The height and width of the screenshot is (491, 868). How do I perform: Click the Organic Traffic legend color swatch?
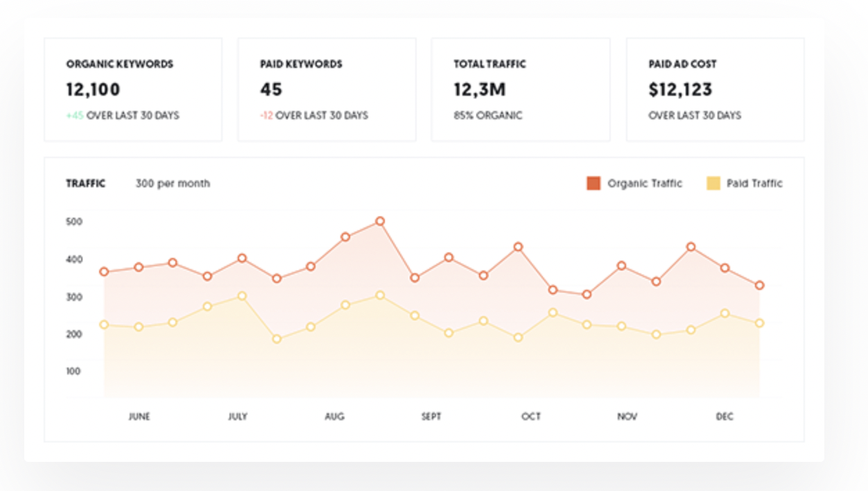coord(593,184)
